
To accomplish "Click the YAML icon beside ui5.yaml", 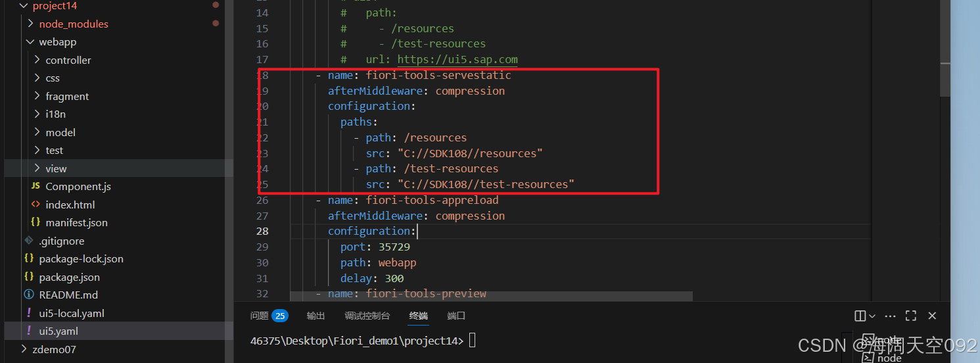I will (x=29, y=331).
